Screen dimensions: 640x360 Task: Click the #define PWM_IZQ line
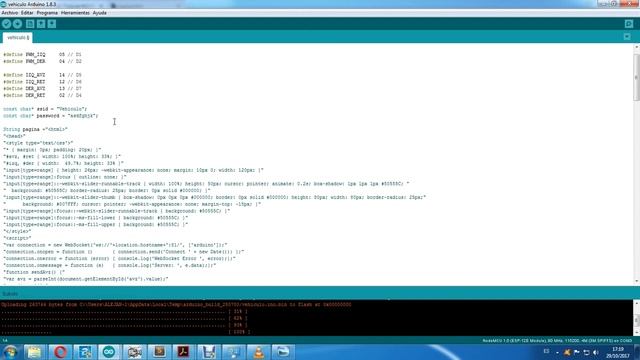click(x=42, y=54)
